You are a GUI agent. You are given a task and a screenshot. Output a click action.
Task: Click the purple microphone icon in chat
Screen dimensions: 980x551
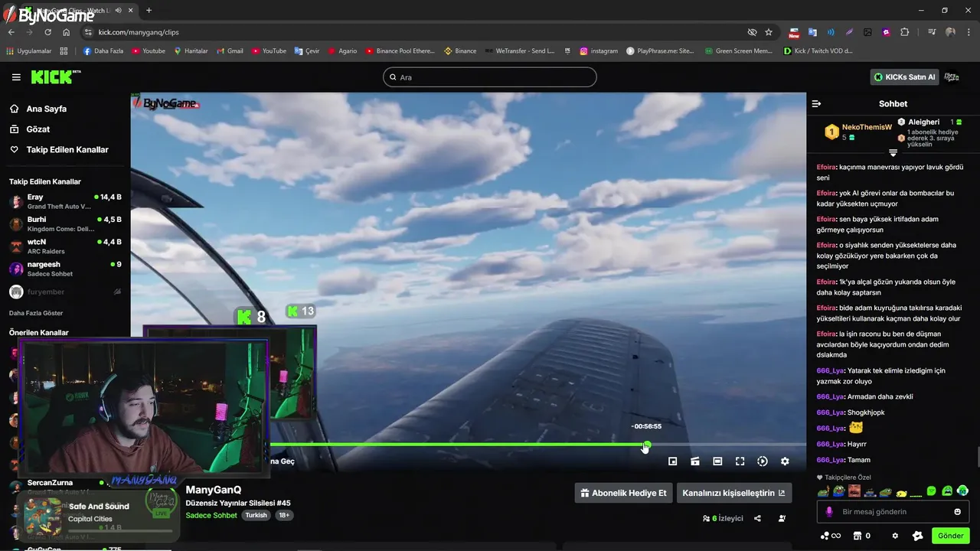pyautogui.click(x=829, y=512)
